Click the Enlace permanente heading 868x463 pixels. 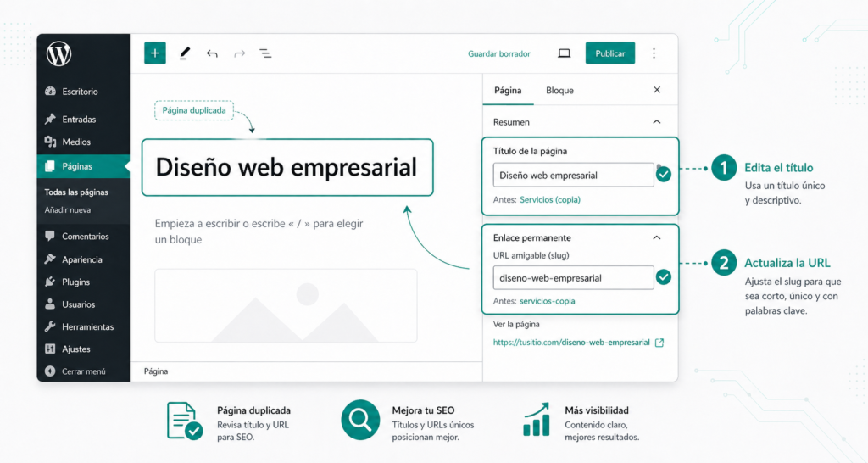[x=532, y=237]
